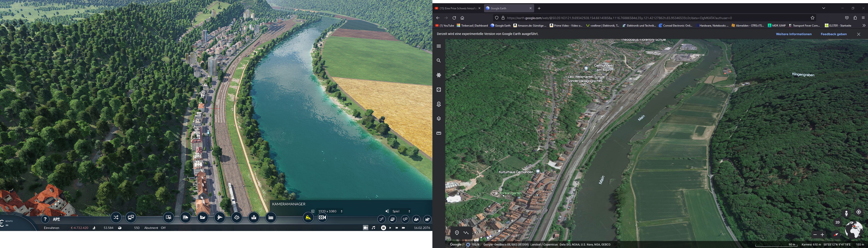
Task: Draw a line or shape in Earth
Action: pyautogui.click(x=466, y=233)
